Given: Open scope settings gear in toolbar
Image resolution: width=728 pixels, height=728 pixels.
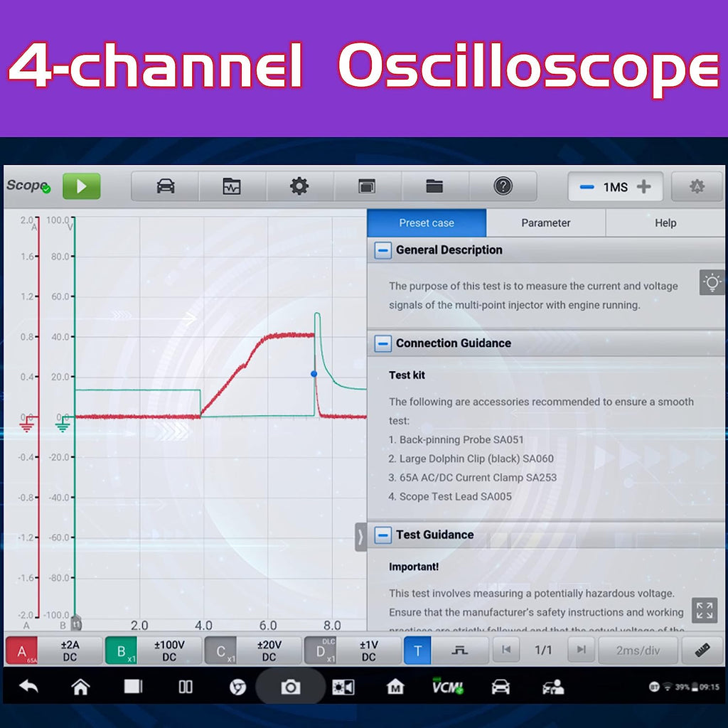Looking at the screenshot, I should (299, 186).
